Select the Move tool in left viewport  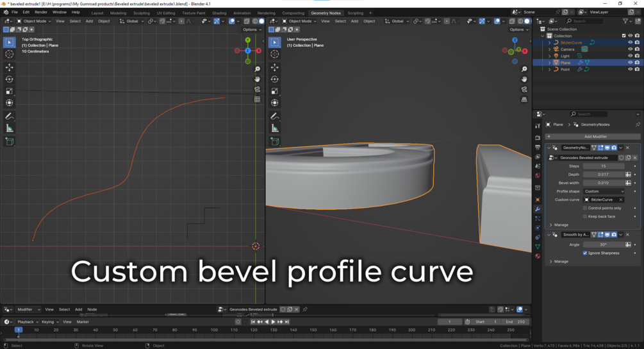click(10, 67)
